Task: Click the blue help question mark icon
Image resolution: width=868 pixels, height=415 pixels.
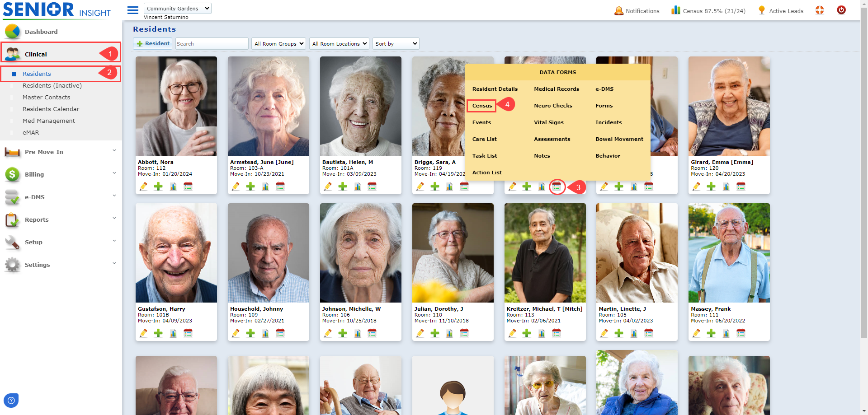Action: coord(11,400)
